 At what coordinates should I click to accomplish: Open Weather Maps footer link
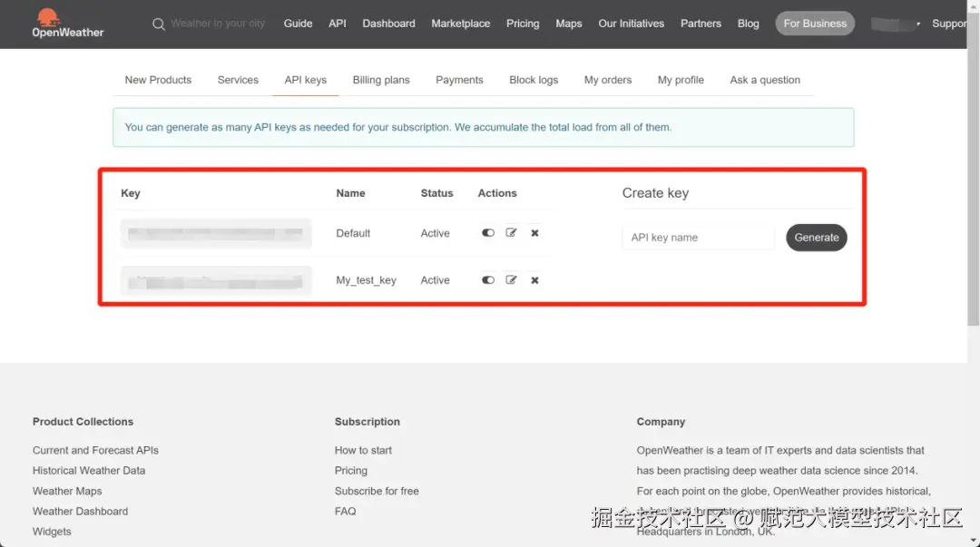(x=67, y=492)
